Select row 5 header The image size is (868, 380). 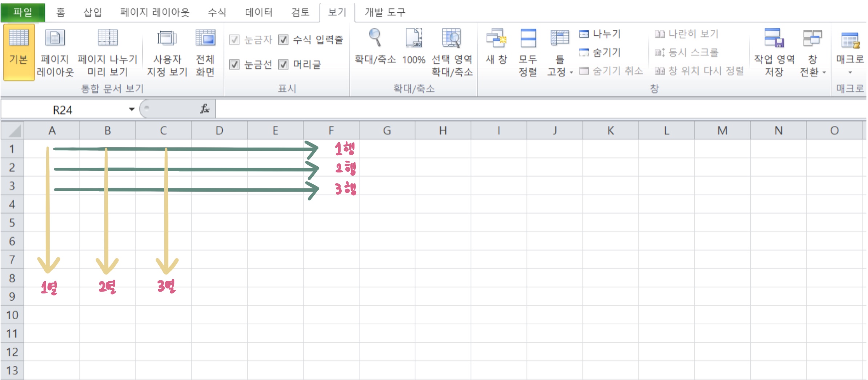(12, 223)
